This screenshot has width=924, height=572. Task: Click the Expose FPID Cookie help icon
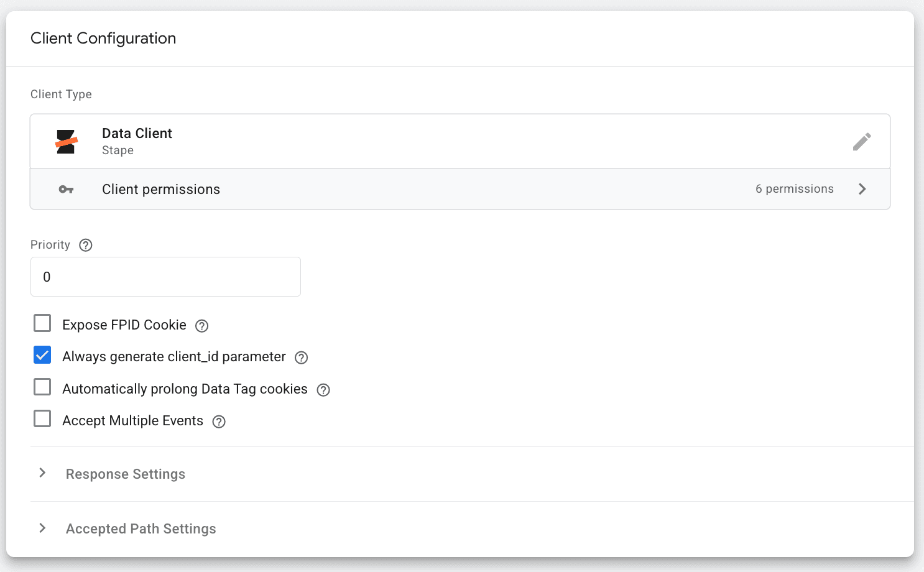point(201,325)
